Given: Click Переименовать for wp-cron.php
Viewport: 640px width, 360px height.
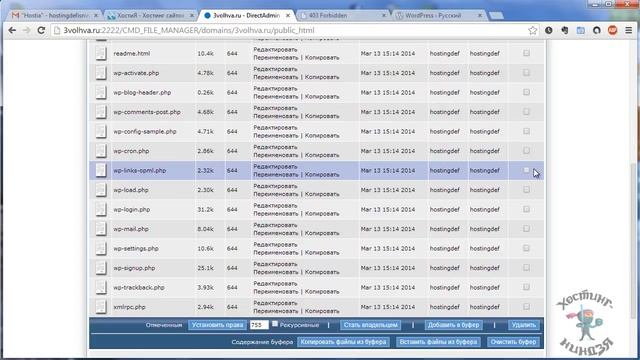Looking at the screenshot, I should [276, 155].
